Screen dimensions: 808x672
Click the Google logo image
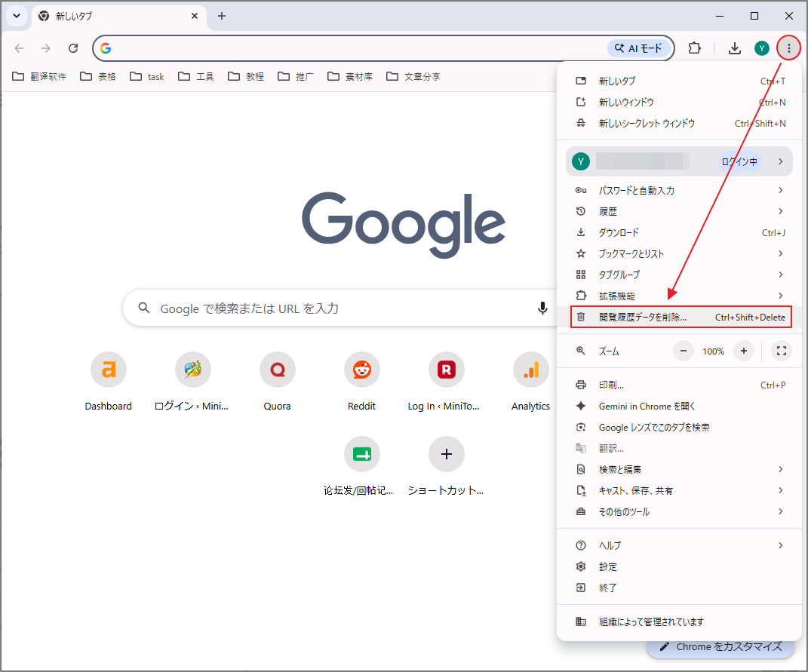(404, 226)
